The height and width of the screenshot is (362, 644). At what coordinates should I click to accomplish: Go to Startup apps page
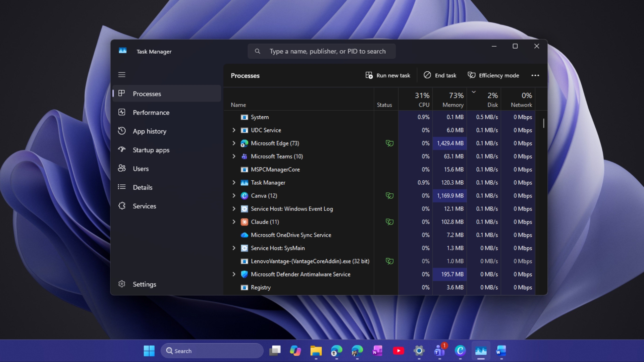tap(167, 150)
